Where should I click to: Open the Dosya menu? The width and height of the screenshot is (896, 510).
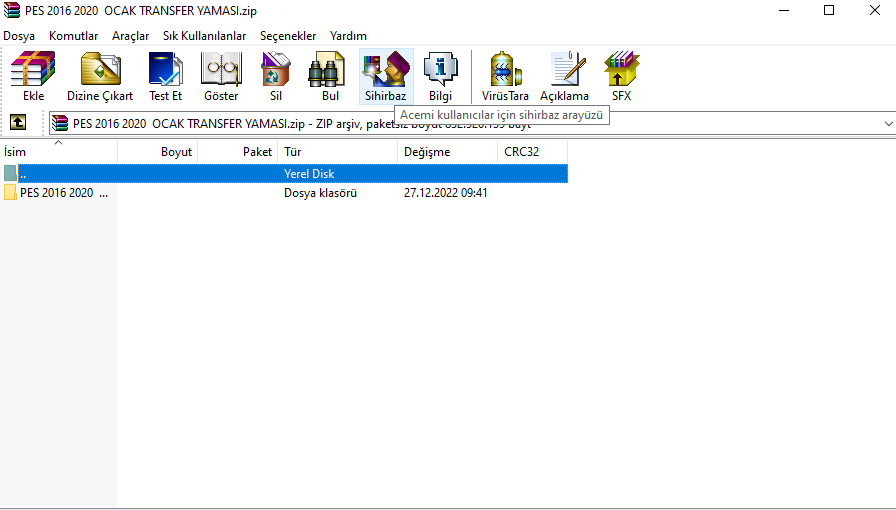pyautogui.click(x=19, y=36)
